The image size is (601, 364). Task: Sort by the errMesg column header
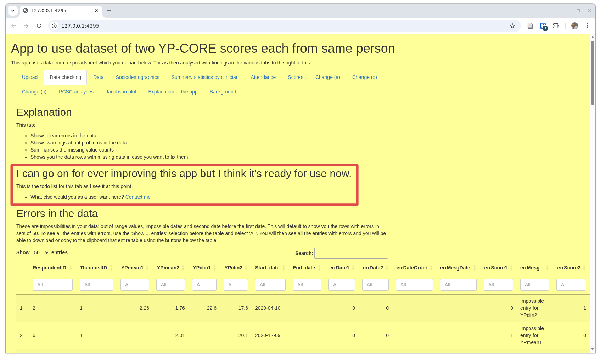click(530, 268)
